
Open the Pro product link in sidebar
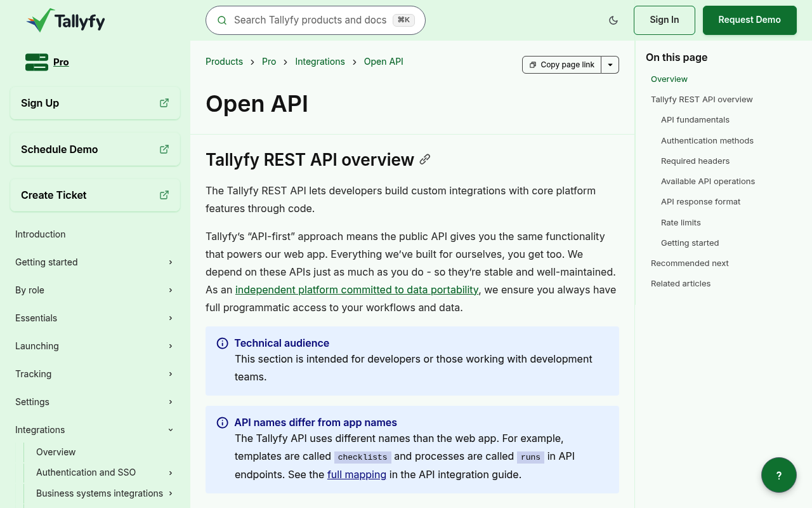point(61,62)
